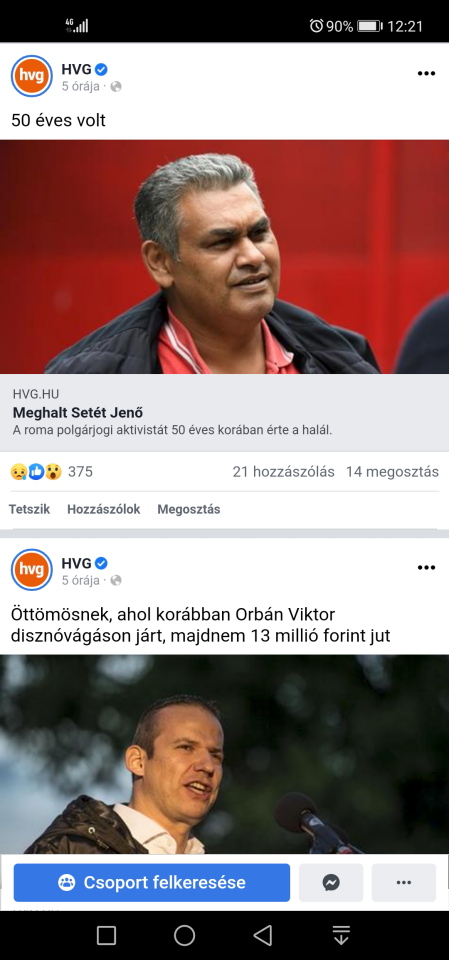The width and height of the screenshot is (449, 960).
Task: Tap the Android back triangle button
Action: coord(263,935)
